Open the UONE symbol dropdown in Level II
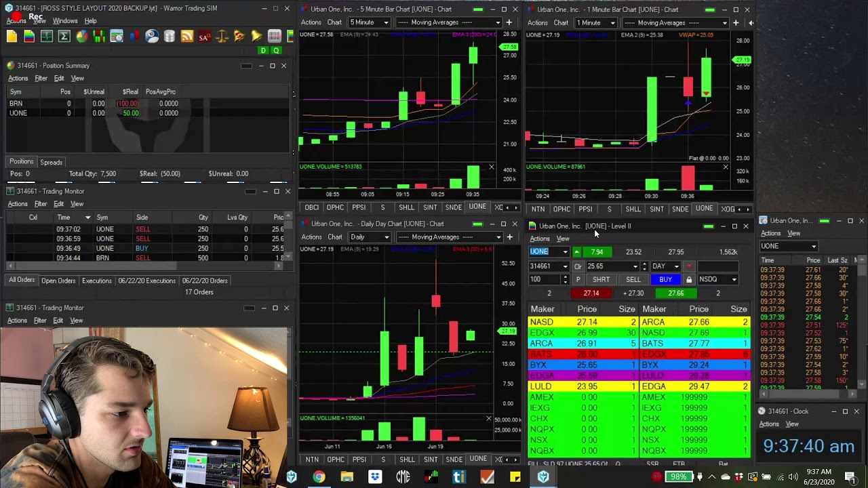The image size is (868, 488). point(565,252)
